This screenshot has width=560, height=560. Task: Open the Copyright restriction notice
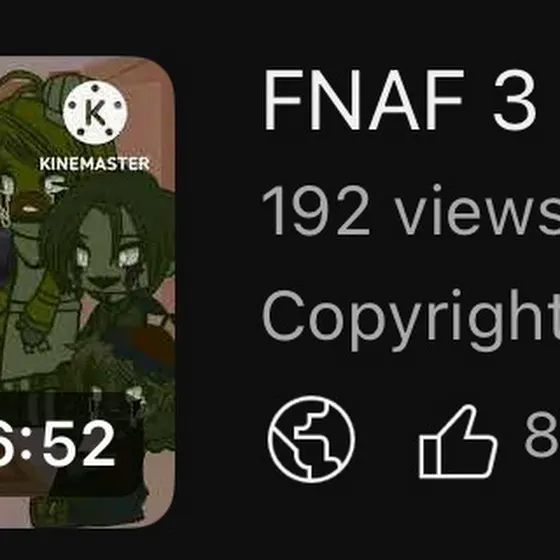411,320
